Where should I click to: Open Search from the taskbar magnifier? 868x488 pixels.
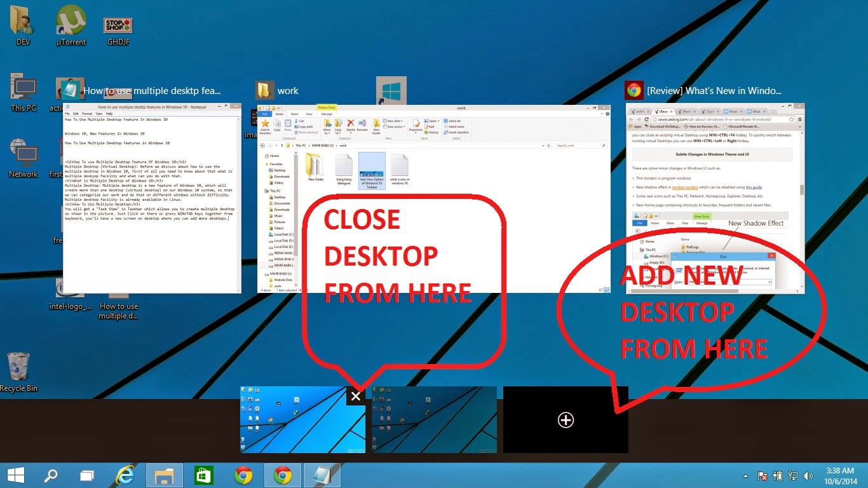50,475
